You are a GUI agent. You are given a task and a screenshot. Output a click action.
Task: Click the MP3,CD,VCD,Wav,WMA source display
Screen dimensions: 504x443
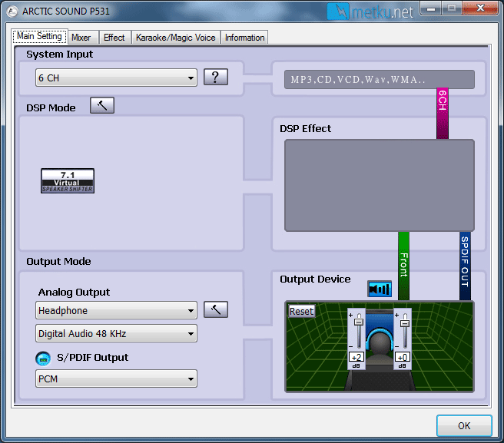coord(380,79)
